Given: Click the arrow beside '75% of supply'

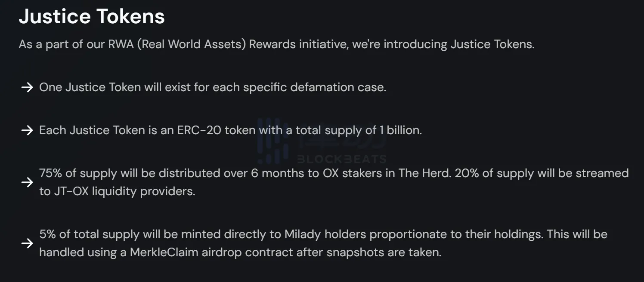Looking at the screenshot, I should (27, 182).
